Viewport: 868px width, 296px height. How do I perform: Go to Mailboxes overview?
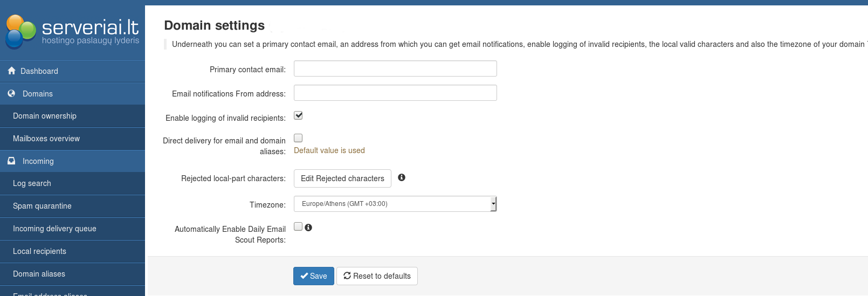coord(46,139)
